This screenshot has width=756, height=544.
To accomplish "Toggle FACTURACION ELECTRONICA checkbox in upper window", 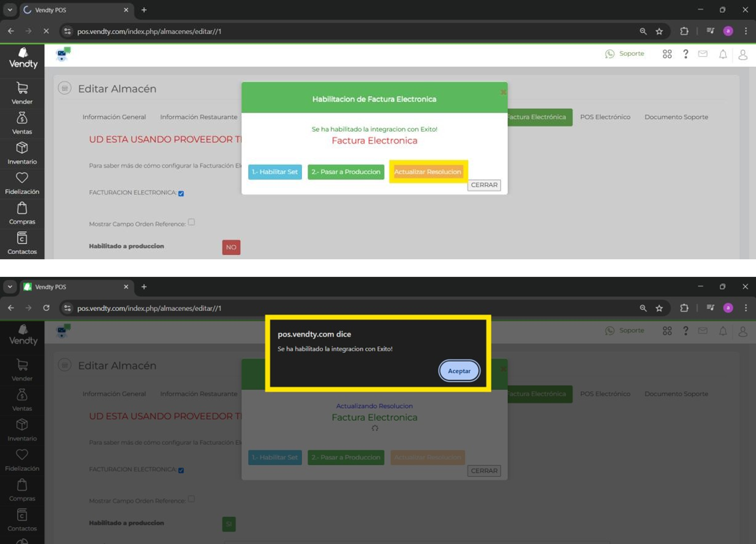I will pos(181,194).
